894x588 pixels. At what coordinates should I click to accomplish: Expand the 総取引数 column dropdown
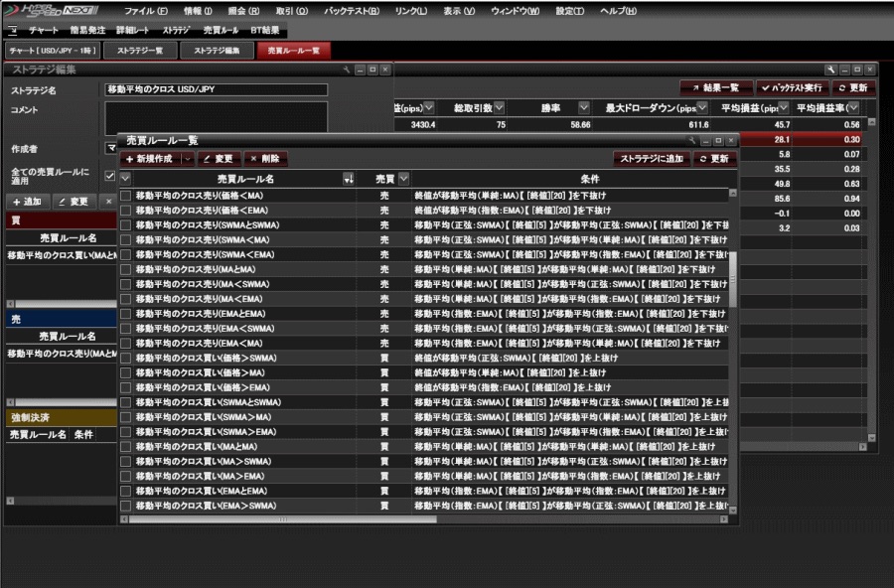click(499, 107)
